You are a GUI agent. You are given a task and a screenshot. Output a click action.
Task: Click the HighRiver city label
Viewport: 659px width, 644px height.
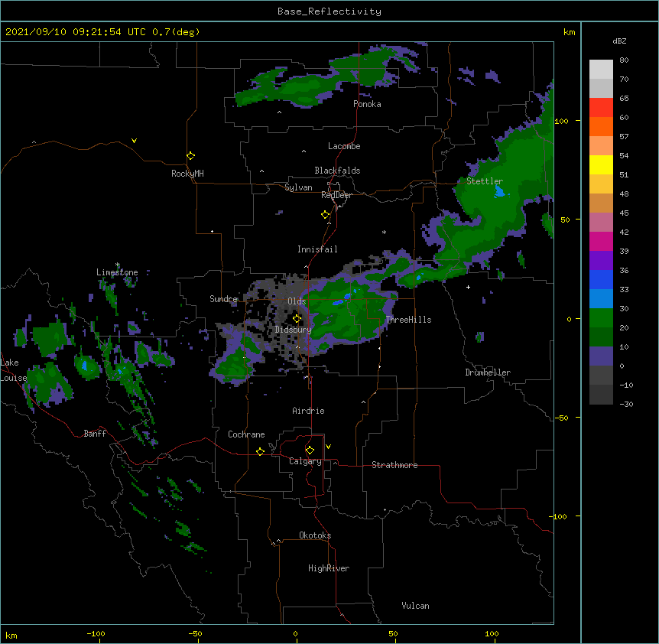coord(329,568)
